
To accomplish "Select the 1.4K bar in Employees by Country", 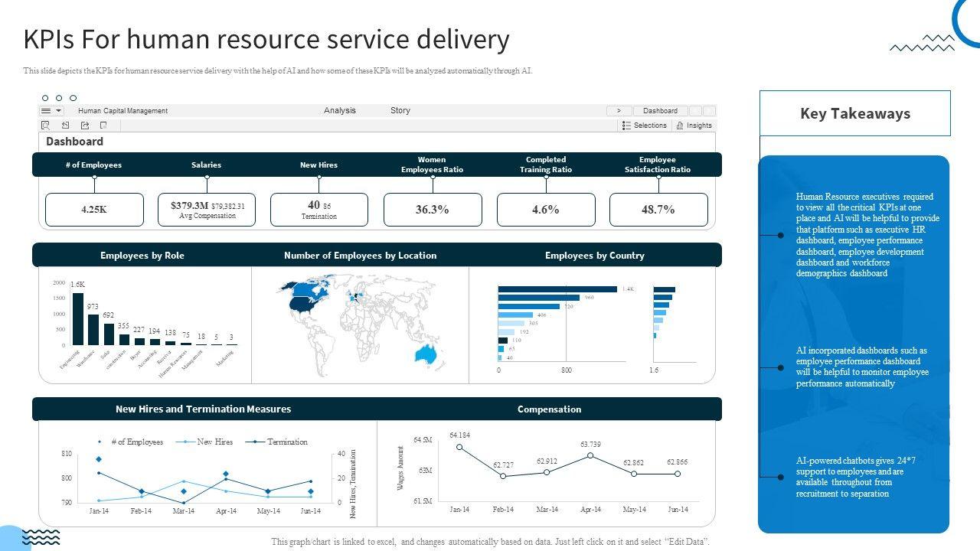I will 557,289.
